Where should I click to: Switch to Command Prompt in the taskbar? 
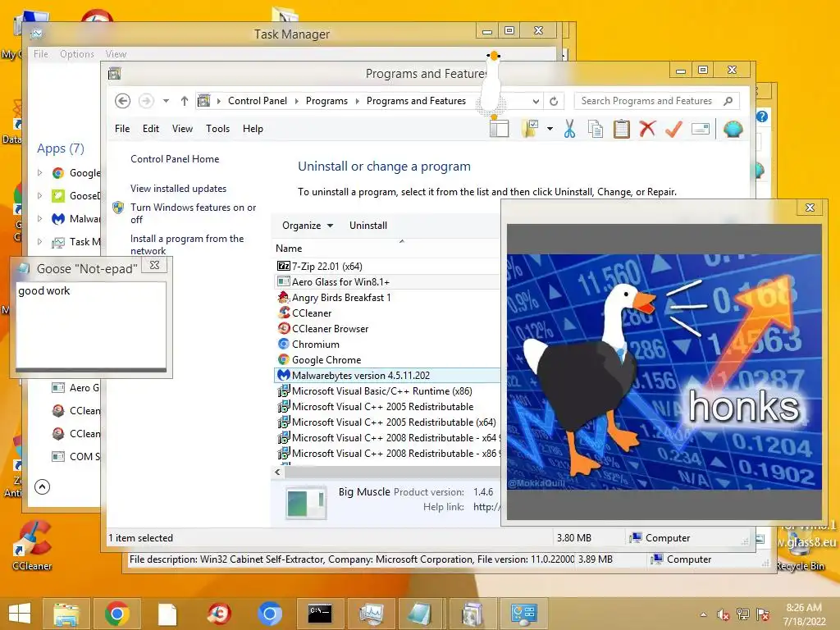coord(320,614)
